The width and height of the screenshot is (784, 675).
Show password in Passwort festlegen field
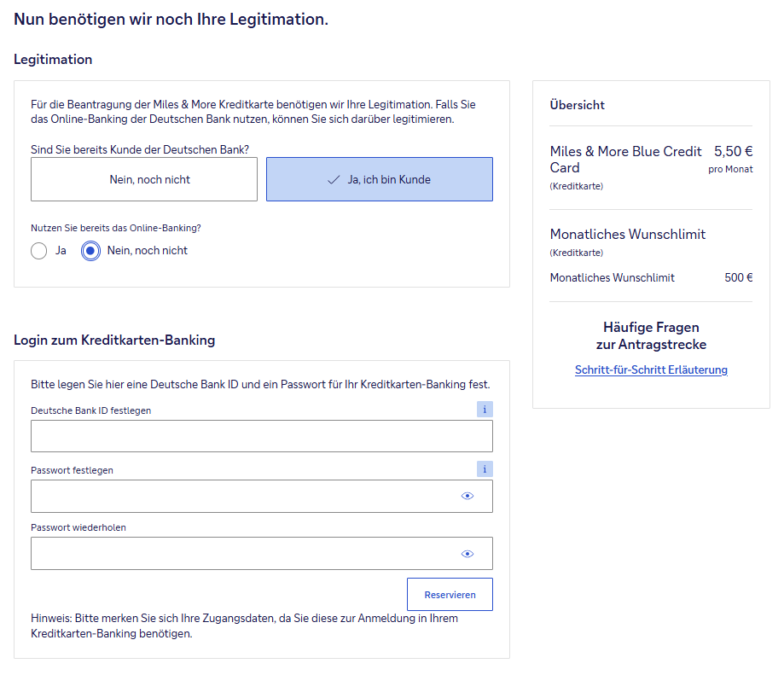(x=467, y=496)
